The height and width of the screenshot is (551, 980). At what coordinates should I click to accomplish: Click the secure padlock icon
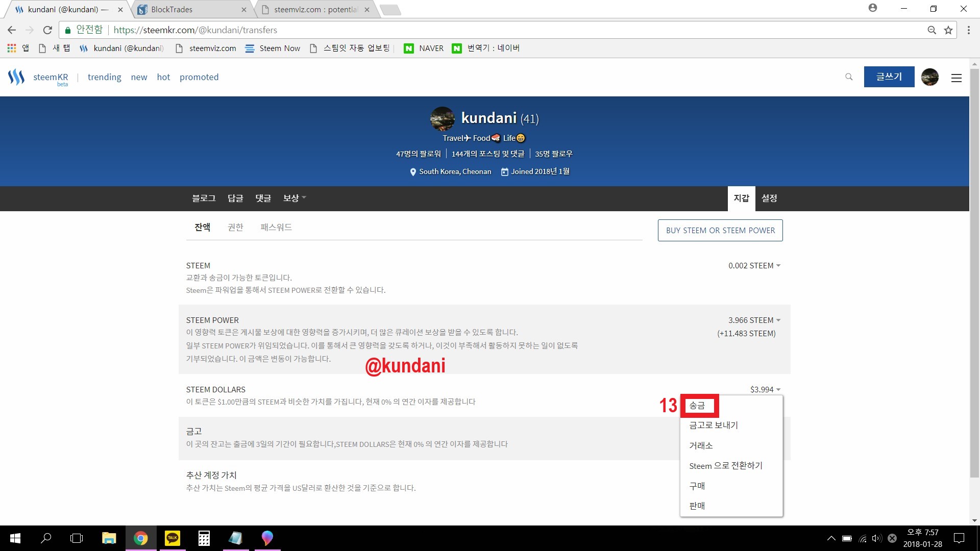67,30
